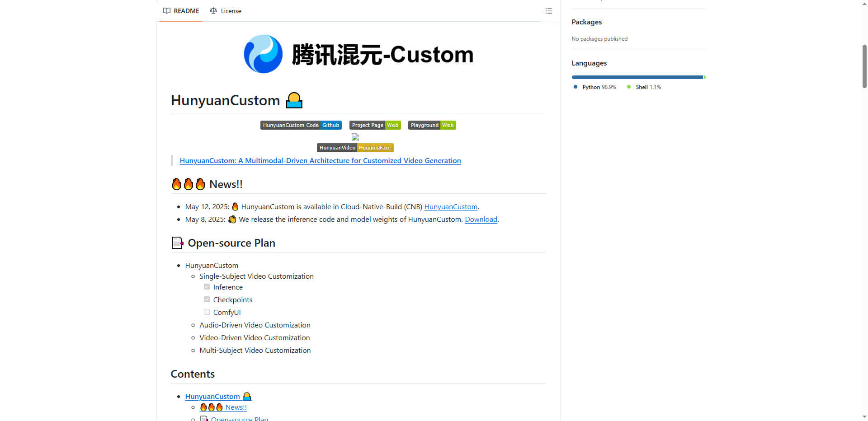Click the fire emoji News!! heading
The image size is (868, 421).
coord(207,184)
